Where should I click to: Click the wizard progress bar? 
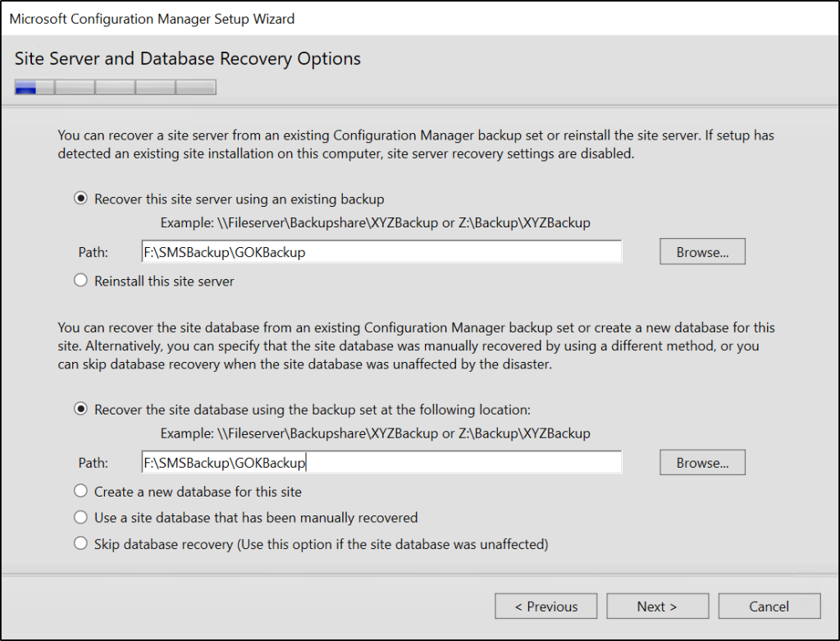115,87
